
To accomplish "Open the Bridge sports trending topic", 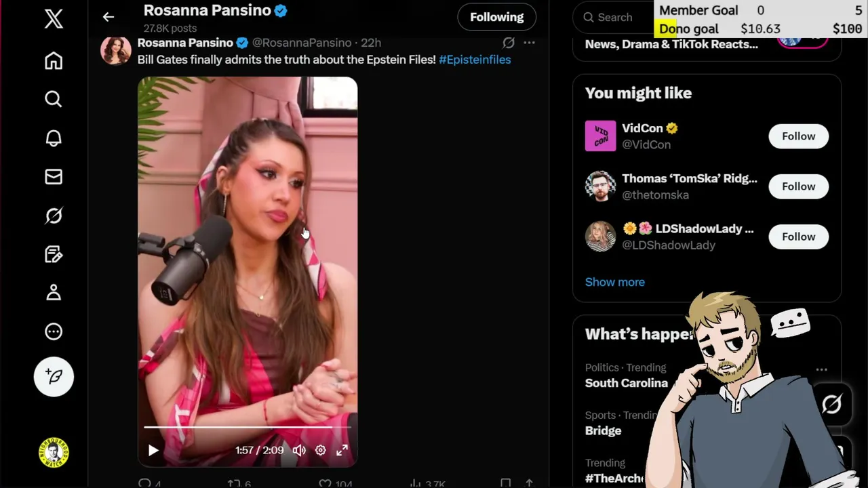I will (x=603, y=430).
